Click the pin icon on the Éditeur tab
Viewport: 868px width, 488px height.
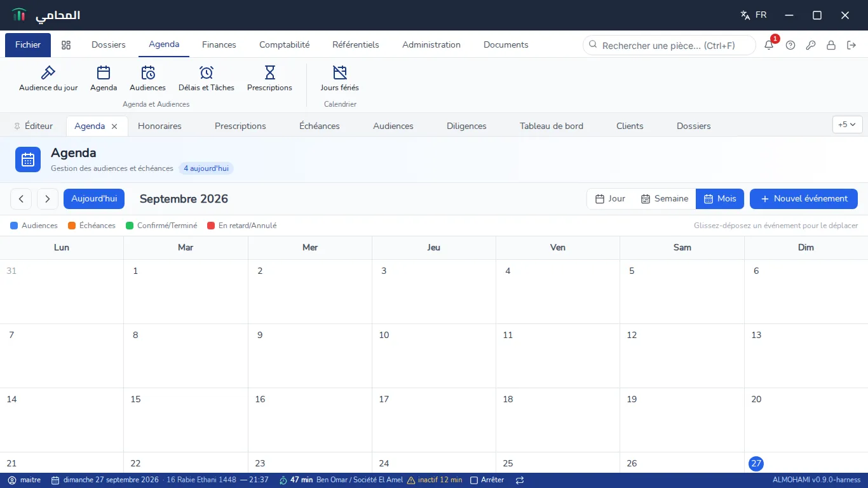pyautogui.click(x=17, y=126)
